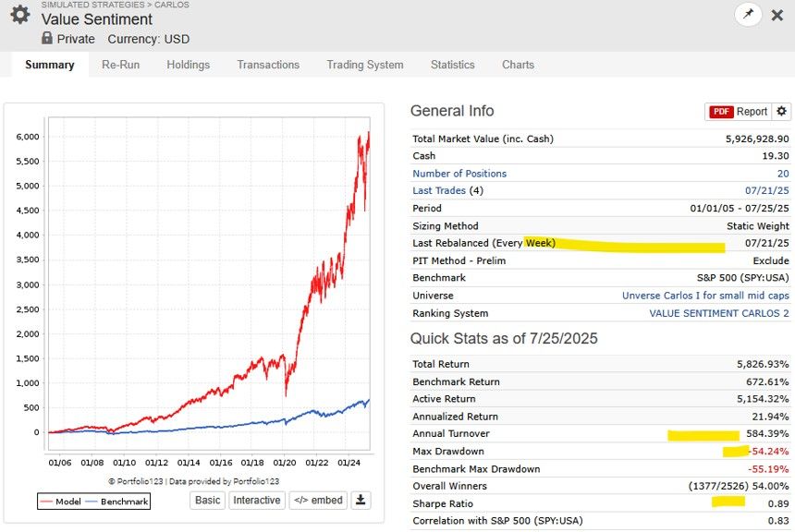Switch chart to Basic mode
795x532 pixels.
coord(208,500)
